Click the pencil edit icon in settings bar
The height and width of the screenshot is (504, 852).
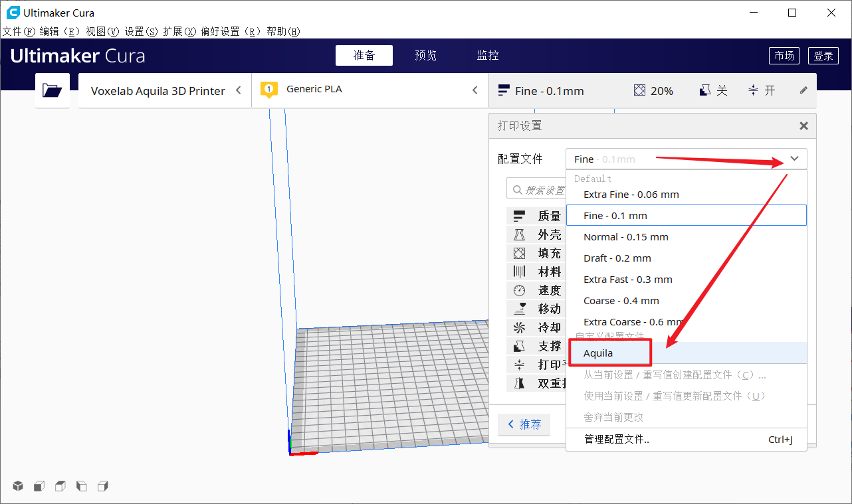(x=803, y=90)
